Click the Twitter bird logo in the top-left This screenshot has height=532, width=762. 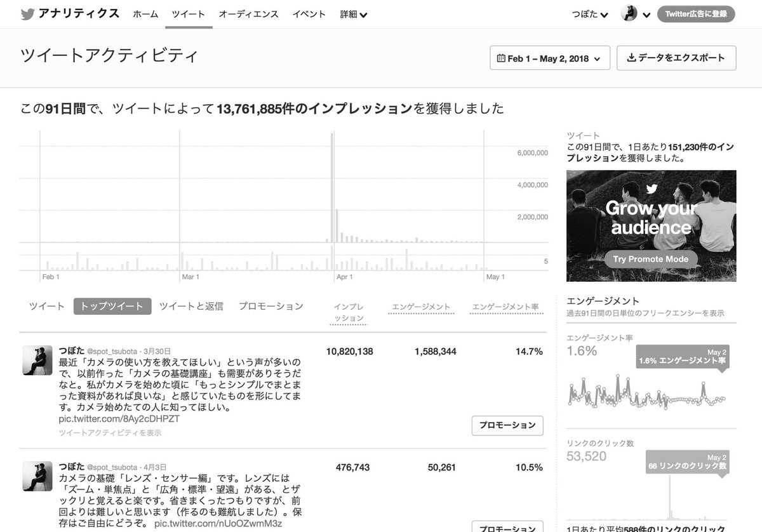[x=26, y=13]
